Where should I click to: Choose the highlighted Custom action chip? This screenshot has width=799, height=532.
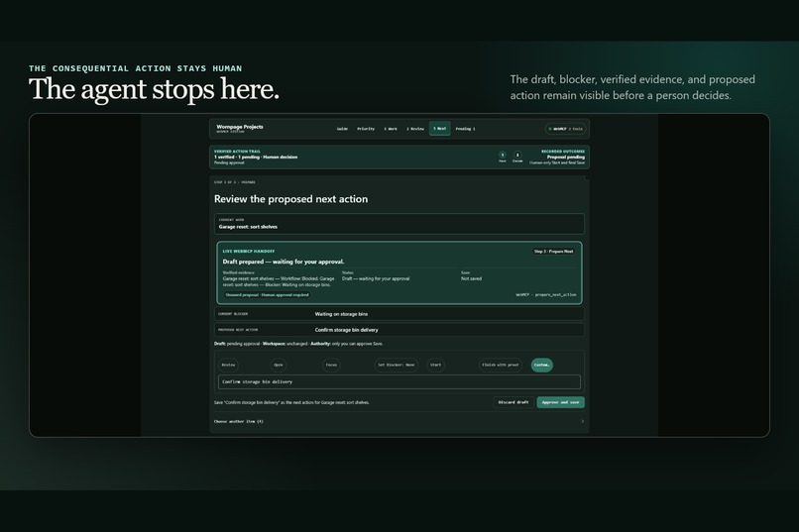pos(541,365)
